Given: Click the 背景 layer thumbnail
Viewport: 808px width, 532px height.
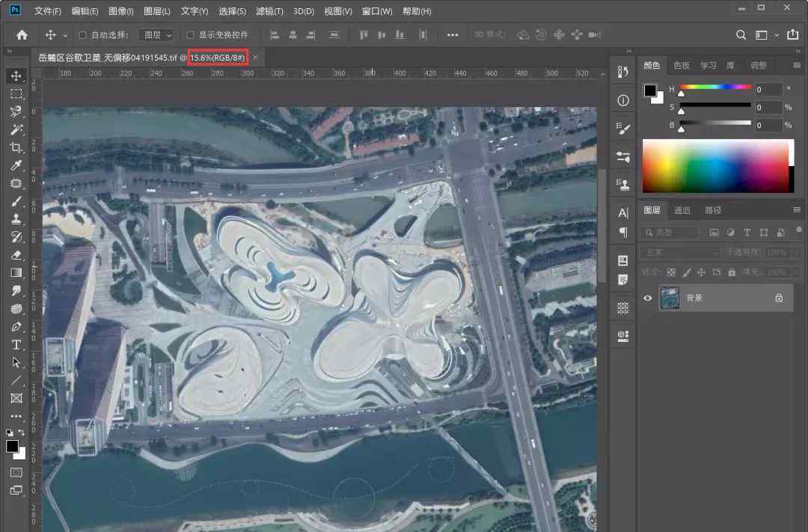Looking at the screenshot, I should [x=670, y=298].
